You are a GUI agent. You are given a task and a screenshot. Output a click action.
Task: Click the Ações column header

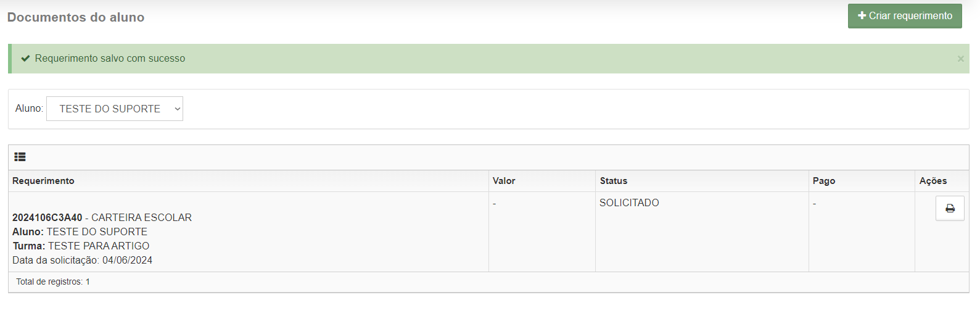pyautogui.click(x=933, y=181)
